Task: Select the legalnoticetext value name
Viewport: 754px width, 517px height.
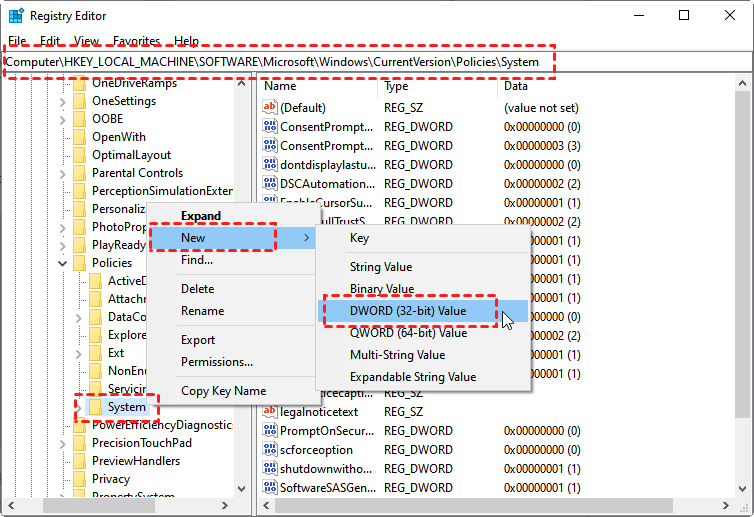Action: [319, 412]
